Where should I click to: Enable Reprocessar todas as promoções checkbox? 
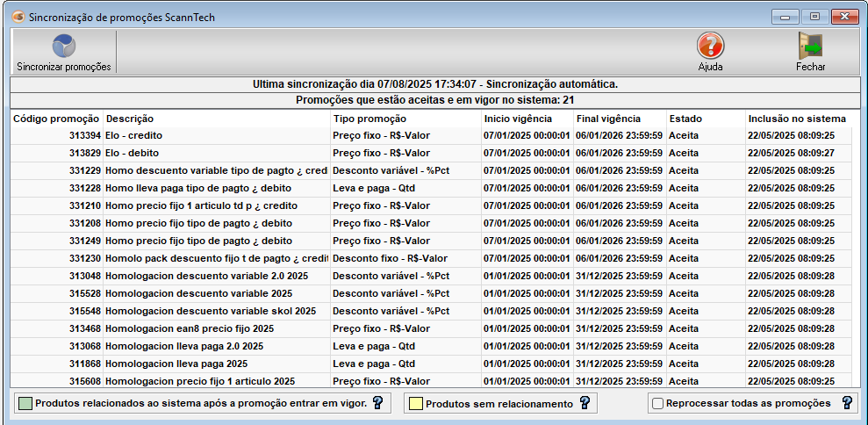(x=657, y=404)
